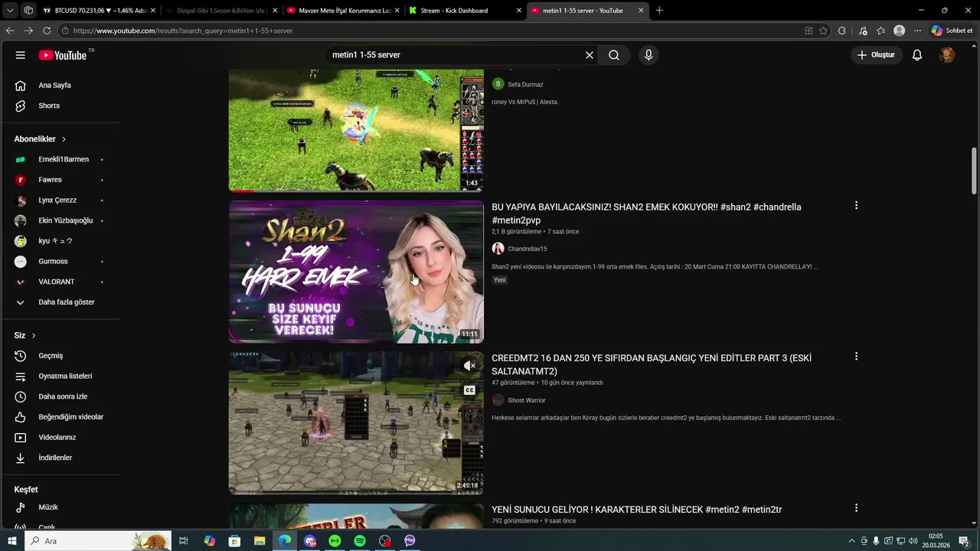Open Windows Start menu

[x=11, y=541]
